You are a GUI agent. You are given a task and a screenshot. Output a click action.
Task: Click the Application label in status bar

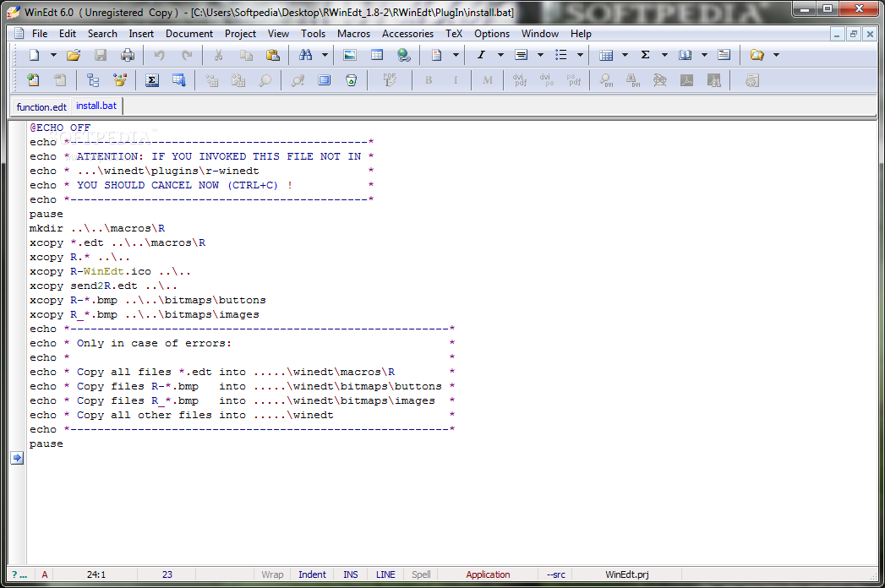pyautogui.click(x=488, y=574)
